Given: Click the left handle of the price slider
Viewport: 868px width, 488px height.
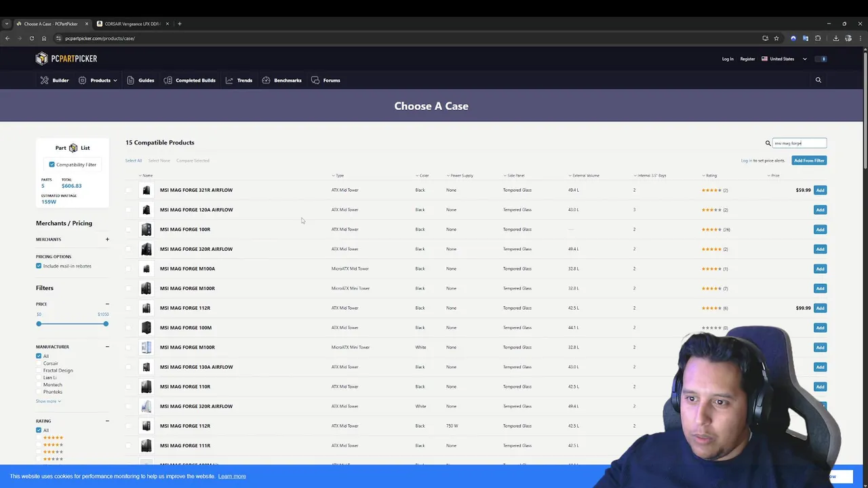Looking at the screenshot, I should (x=39, y=324).
